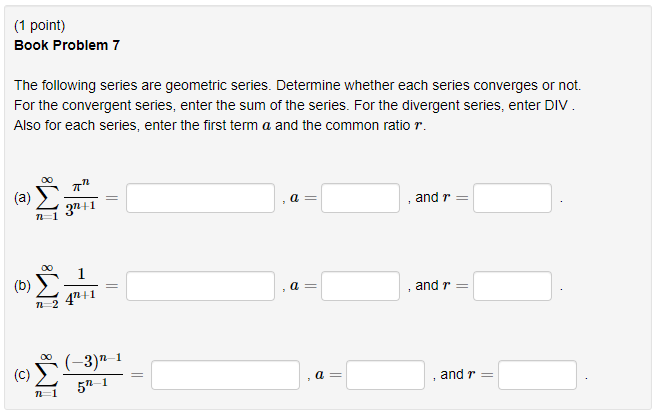Select the first term a field in part (c)
The width and height of the screenshot is (656, 415).
(x=385, y=375)
